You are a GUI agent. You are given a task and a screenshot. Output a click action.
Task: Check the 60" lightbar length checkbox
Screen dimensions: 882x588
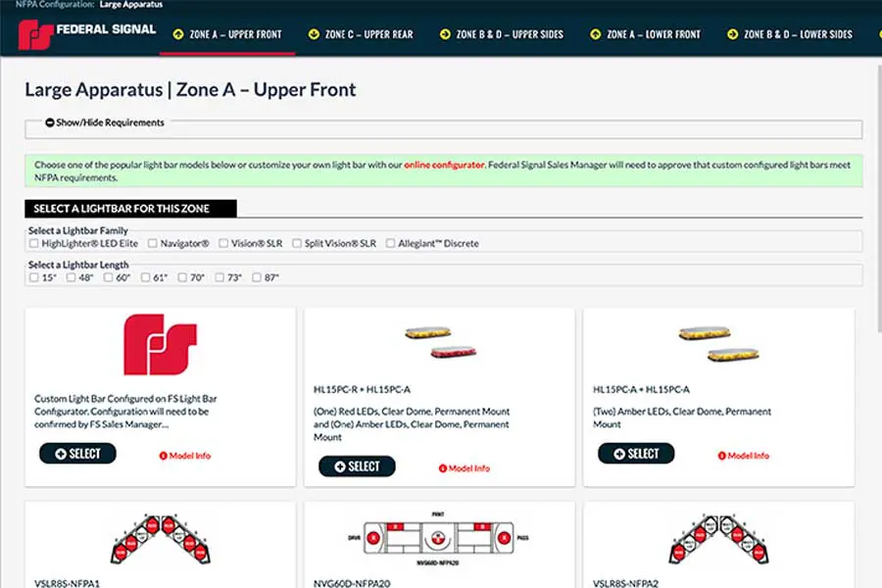click(x=108, y=277)
